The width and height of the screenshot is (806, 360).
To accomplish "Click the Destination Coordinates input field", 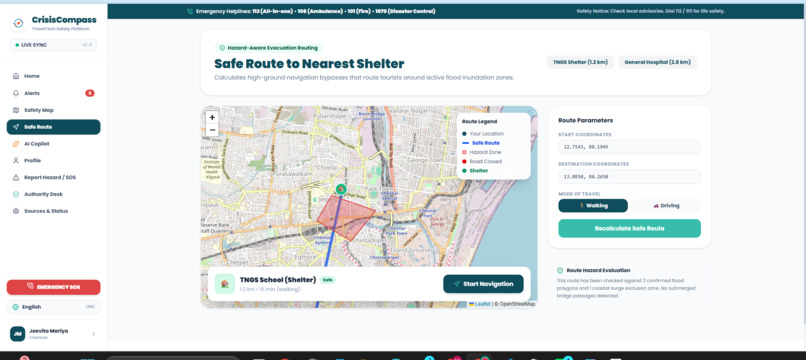I will [x=629, y=176].
